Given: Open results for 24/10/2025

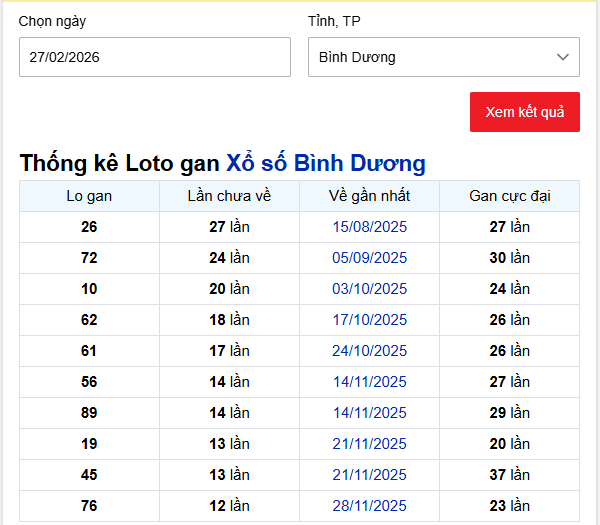Looking at the screenshot, I should pos(369,351).
